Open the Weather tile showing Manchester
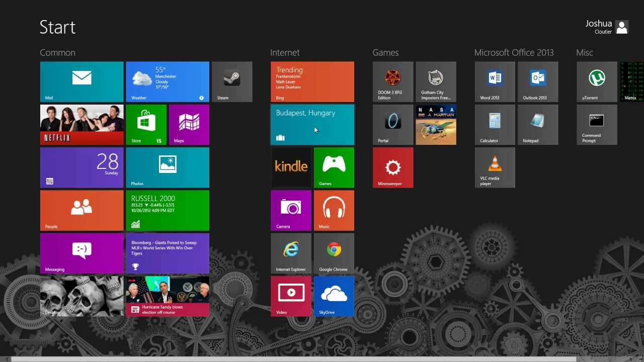644x362 pixels. point(168,82)
